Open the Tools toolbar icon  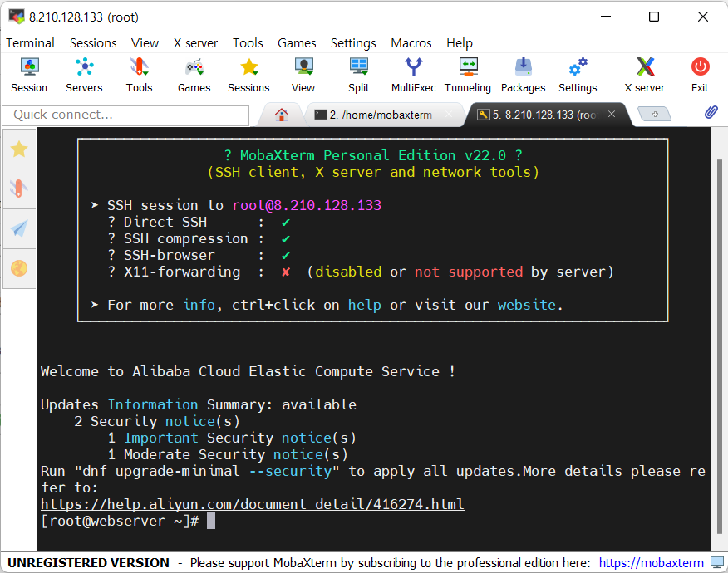tap(140, 75)
